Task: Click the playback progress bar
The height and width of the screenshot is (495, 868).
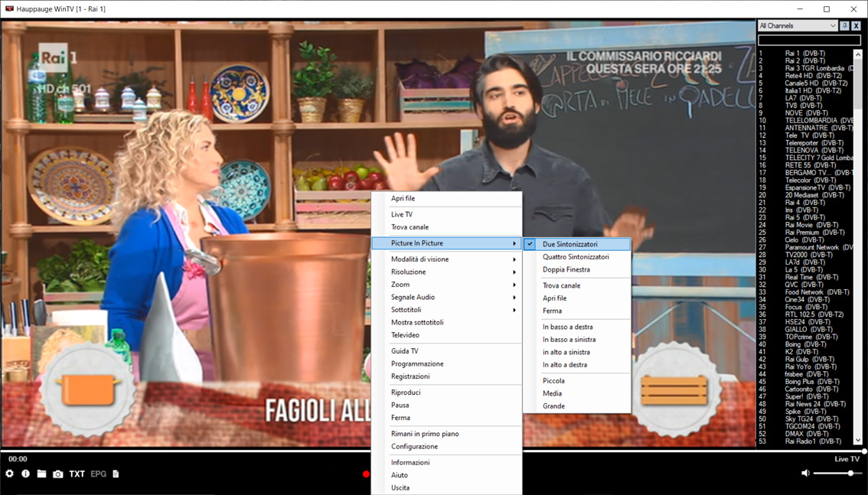Action: point(434,451)
